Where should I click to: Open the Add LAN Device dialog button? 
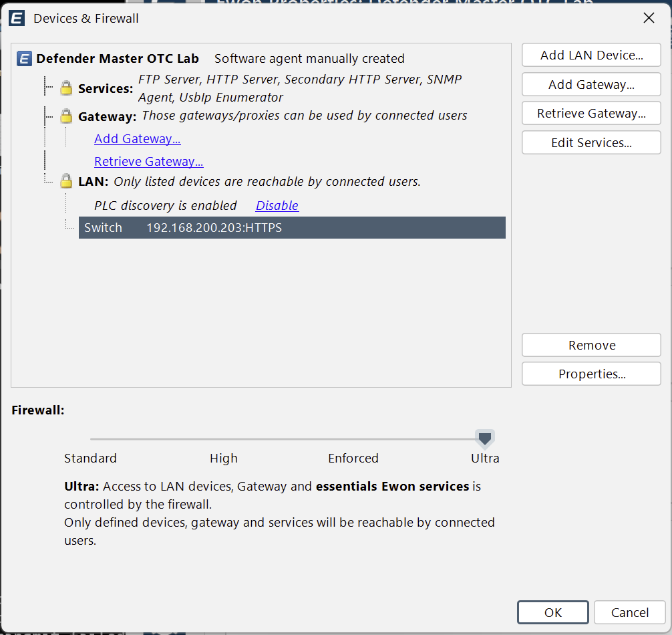(x=591, y=55)
